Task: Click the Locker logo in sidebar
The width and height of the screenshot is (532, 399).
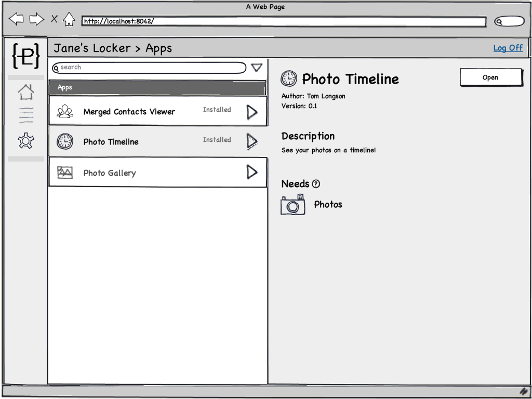Action: [x=26, y=55]
